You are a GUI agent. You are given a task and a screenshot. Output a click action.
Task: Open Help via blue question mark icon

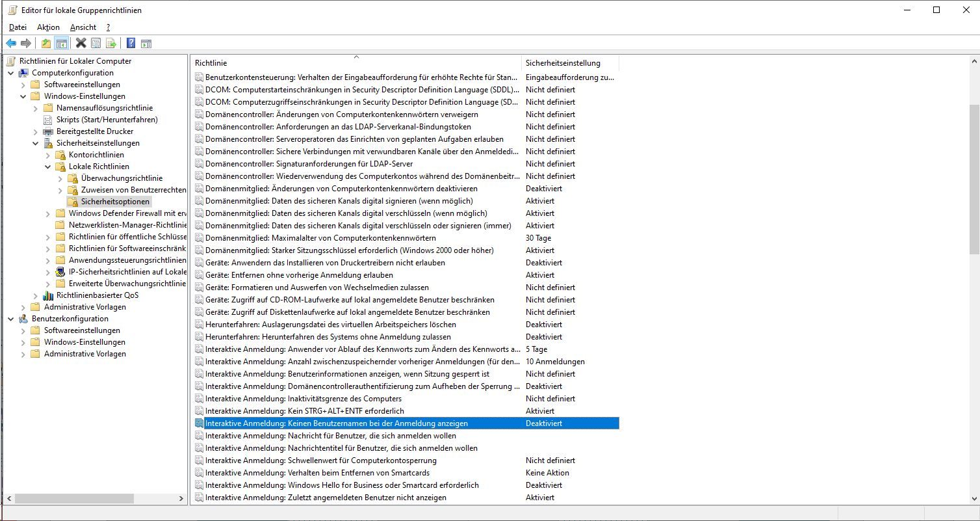point(131,43)
